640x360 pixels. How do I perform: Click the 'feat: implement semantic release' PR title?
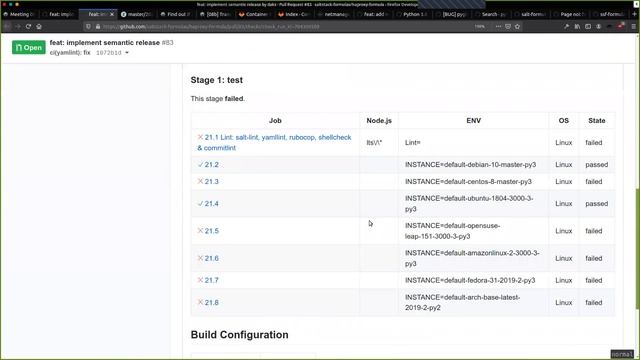[x=104, y=42]
